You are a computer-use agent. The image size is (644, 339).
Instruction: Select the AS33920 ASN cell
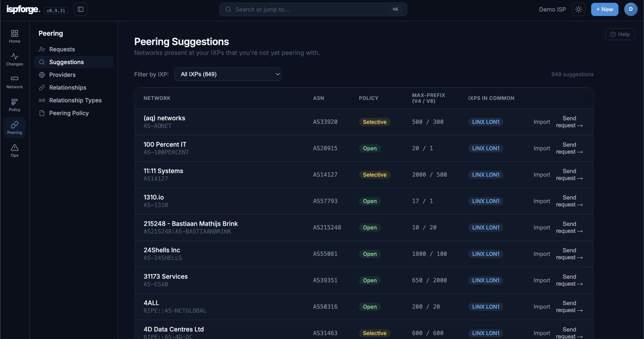[325, 122]
